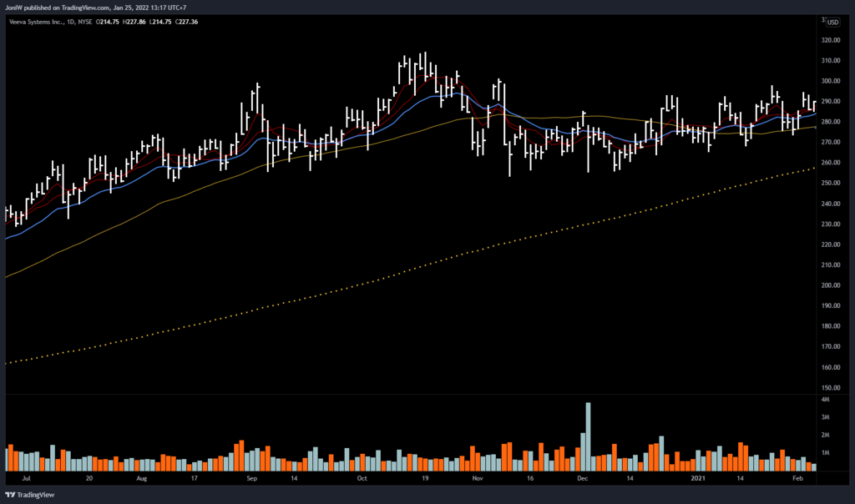This screenshot has width=855, height=504.
Task: Click the Nov label on time axis
Action: pyautogui.click(x=477, y=481)
